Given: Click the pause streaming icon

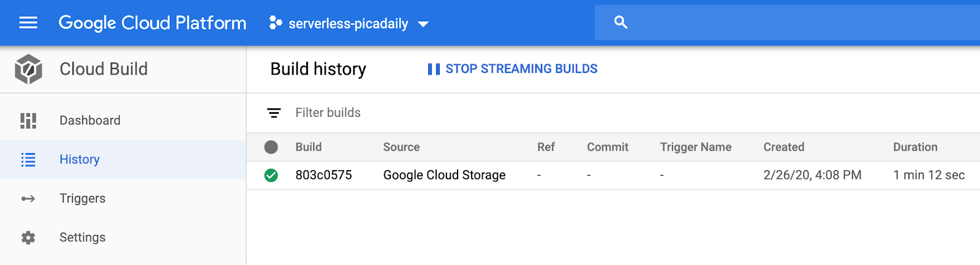Looking at the screenshot, I should click(434, 69).
